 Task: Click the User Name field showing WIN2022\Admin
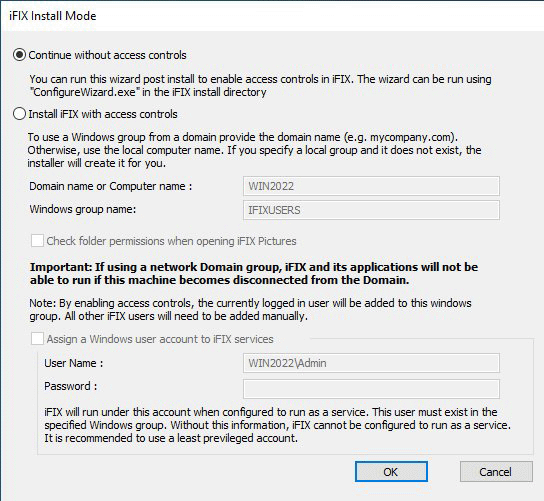pyautogui.click(x=371, y=363)
